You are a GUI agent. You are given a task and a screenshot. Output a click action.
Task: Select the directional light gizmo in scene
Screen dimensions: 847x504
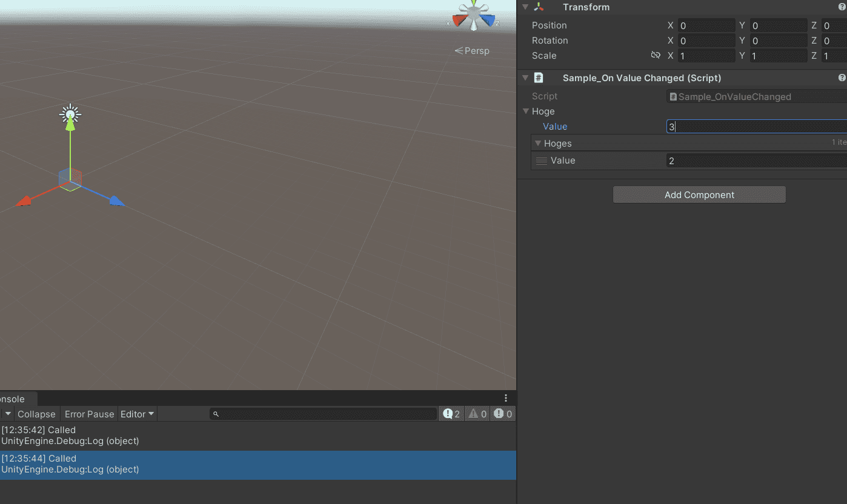(70, 113)
